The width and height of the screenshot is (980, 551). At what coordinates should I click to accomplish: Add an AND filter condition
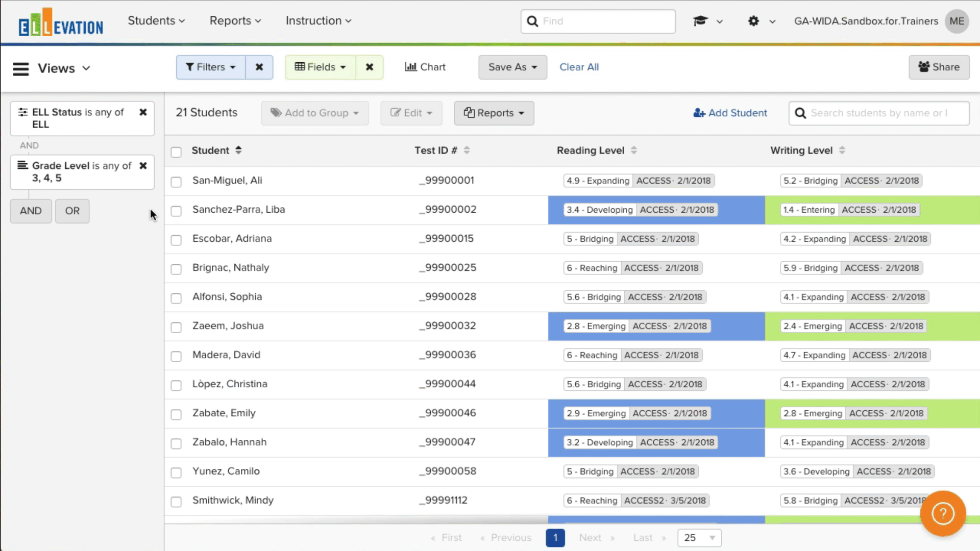pyautogui.click(x=31, y=211)
